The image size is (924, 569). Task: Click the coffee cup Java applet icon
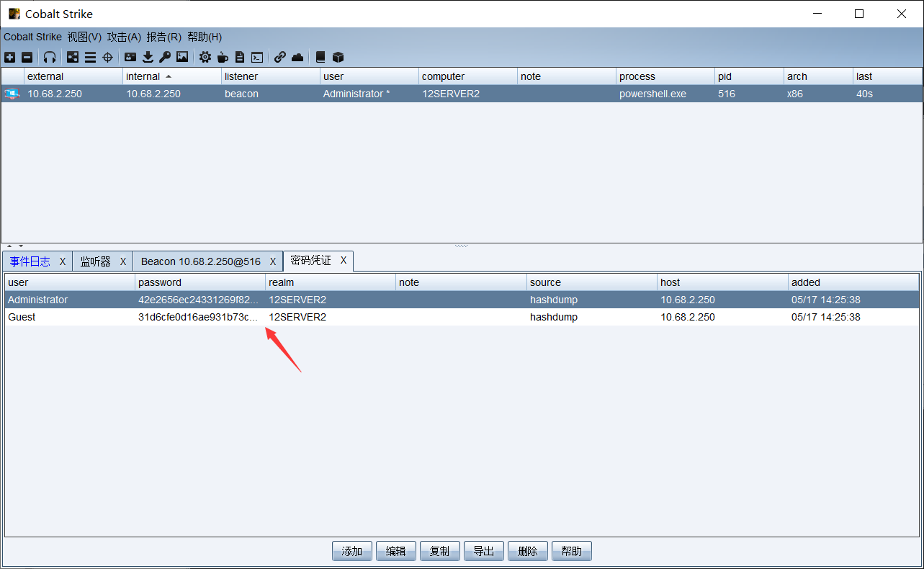[223, 57]
